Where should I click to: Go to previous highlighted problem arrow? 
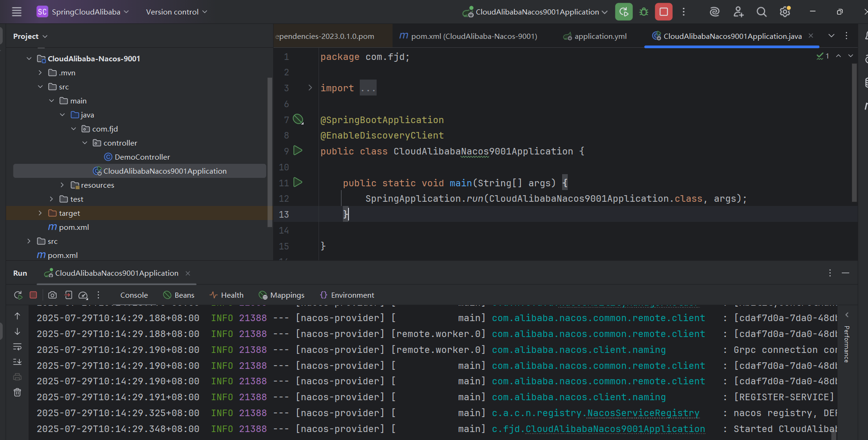(838, 56)
